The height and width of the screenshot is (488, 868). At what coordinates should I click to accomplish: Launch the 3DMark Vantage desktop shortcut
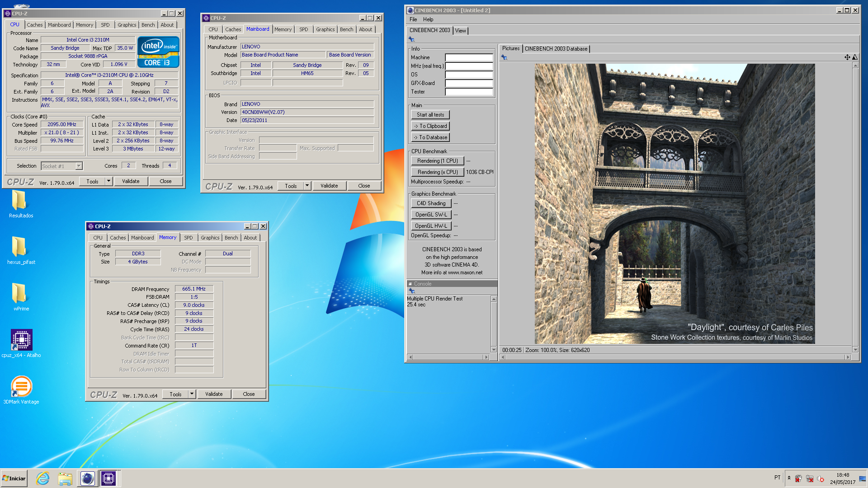coord(21,390)
